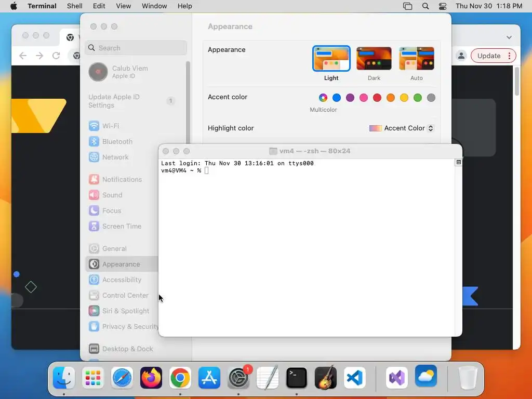Open the Weather app in the Dock
Screen dimensions: 532x399
click(426, 376)
